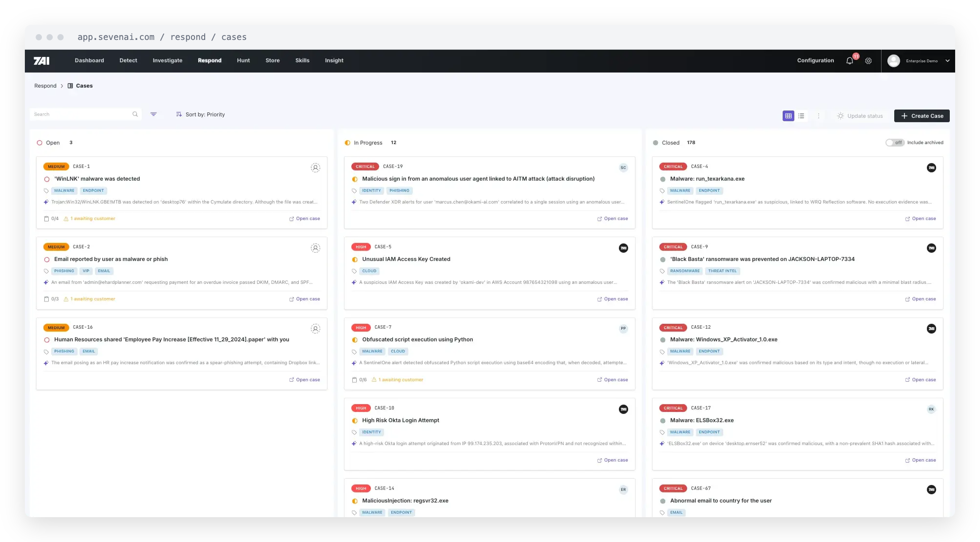Click Respond in the breadcrumb

[x=45, y=86]
